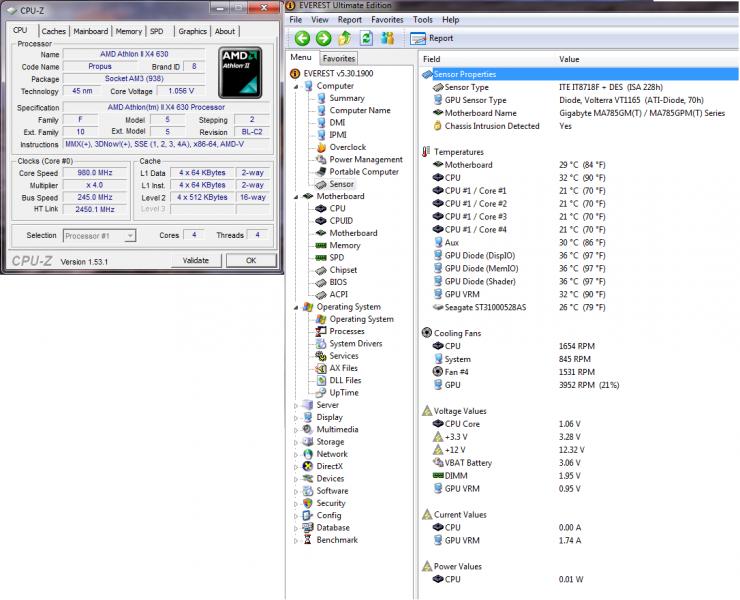Open the Memory item in the tree
The height and width of the screenshot is (600, 740).
(x=345, y=245)
